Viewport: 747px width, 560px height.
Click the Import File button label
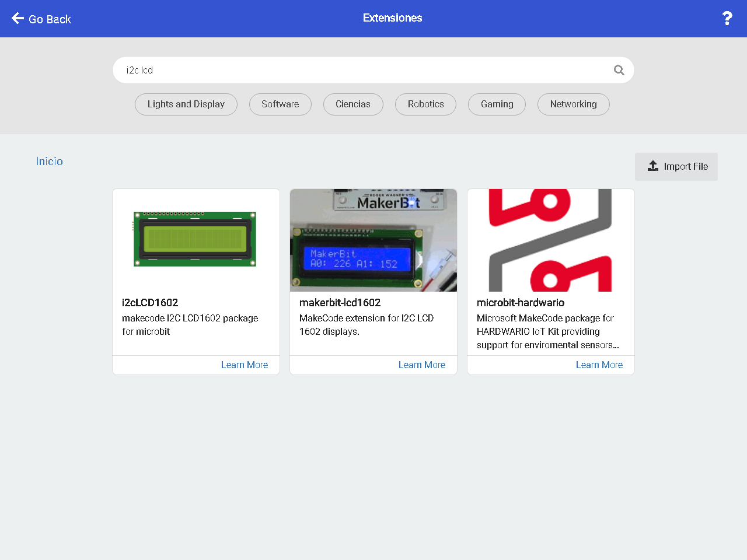(x=686, y=167)
